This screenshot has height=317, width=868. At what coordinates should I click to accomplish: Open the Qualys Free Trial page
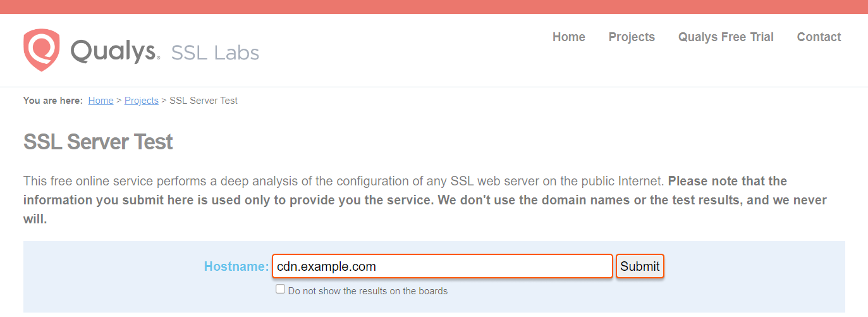(726, 37)
